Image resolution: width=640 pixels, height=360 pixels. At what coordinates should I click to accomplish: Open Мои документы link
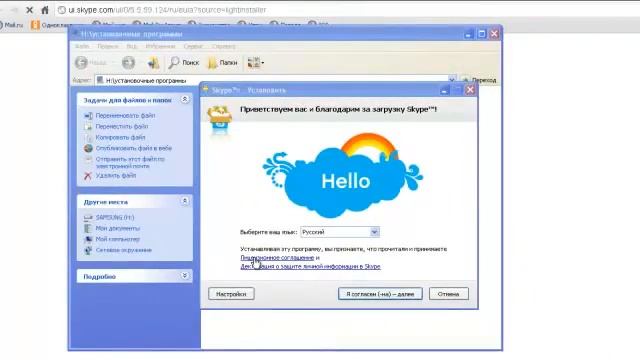tap(118, 228)
